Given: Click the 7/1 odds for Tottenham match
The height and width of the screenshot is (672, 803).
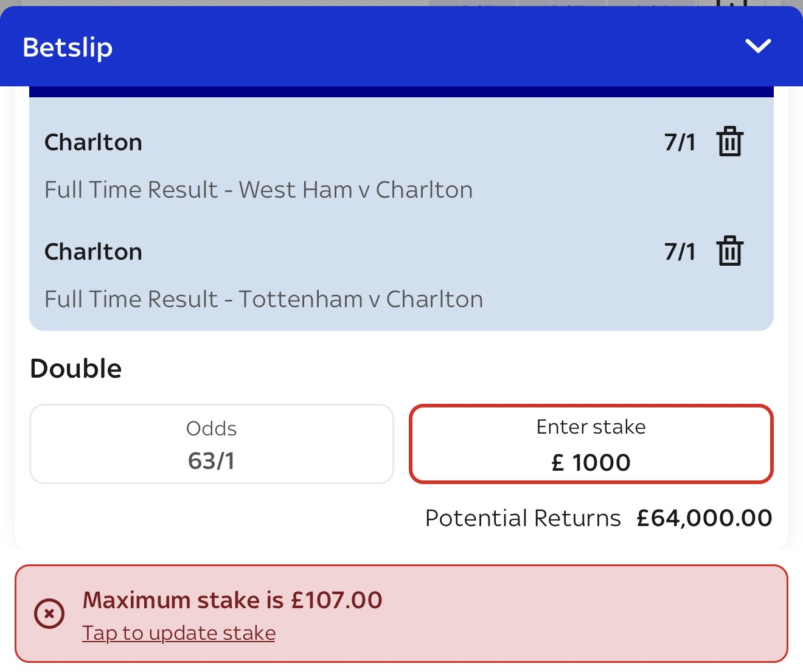Looking at the screenshot, I should point(680,252).
